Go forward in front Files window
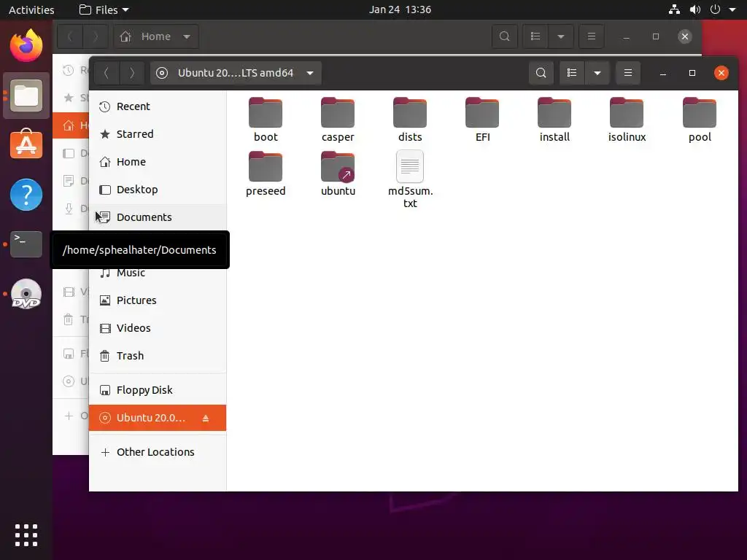747x560 pixels. [x=131, y=73]
